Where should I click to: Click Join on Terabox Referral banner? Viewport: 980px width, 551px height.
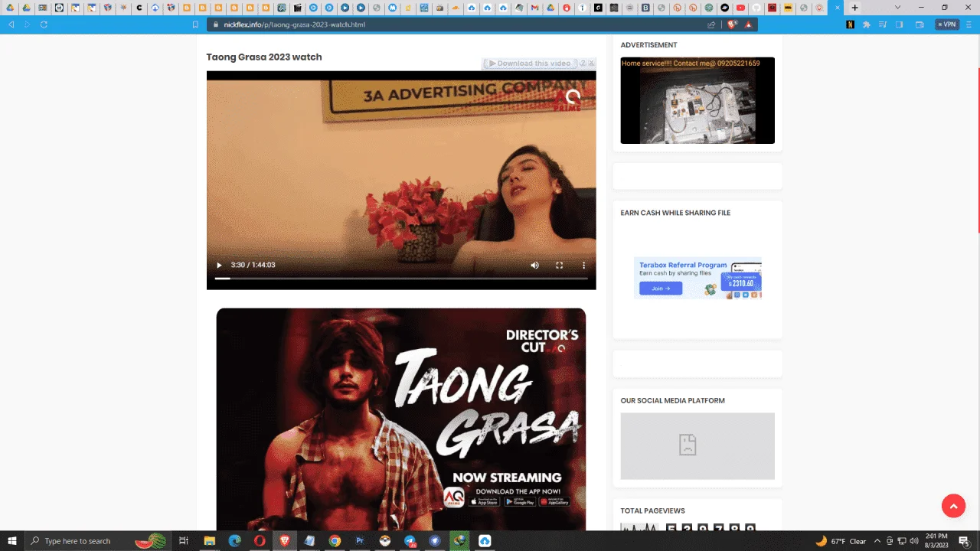pyautogui.click(x=661, y=289)
